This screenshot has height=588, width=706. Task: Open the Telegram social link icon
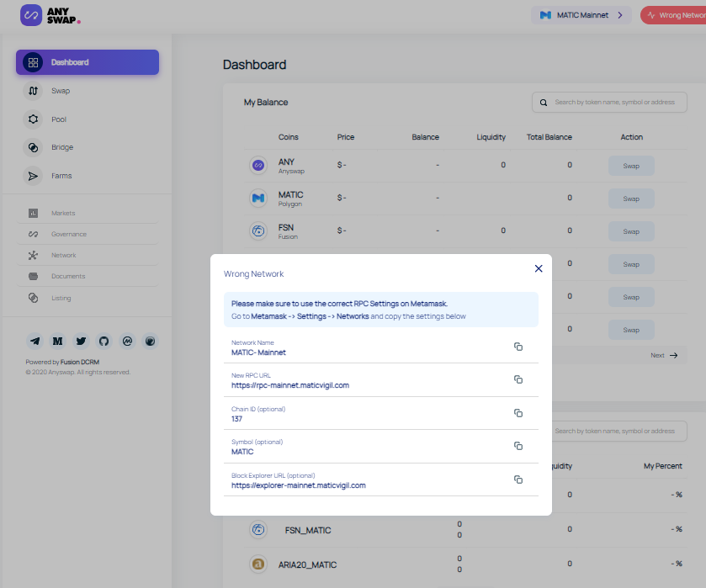point(35,342)
